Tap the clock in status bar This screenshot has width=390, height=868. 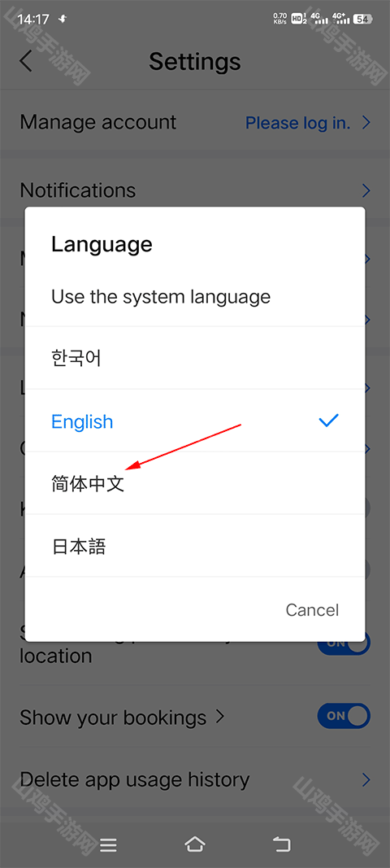33,20
